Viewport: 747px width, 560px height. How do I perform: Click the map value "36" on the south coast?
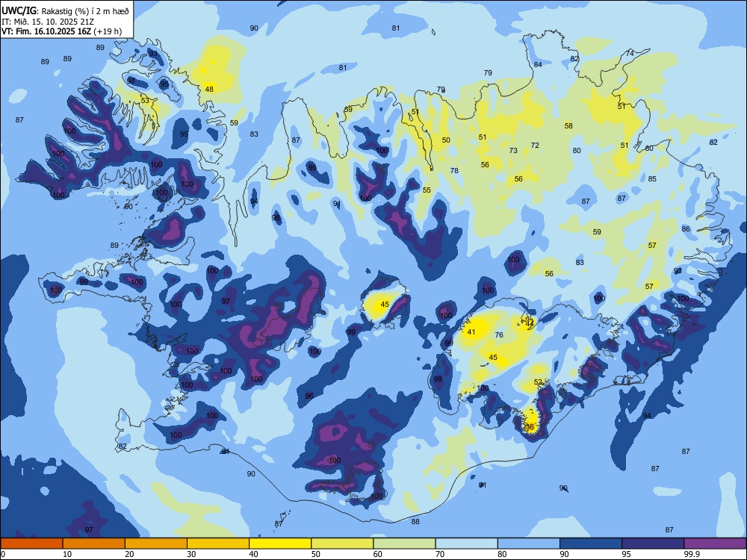click(530, 426)
